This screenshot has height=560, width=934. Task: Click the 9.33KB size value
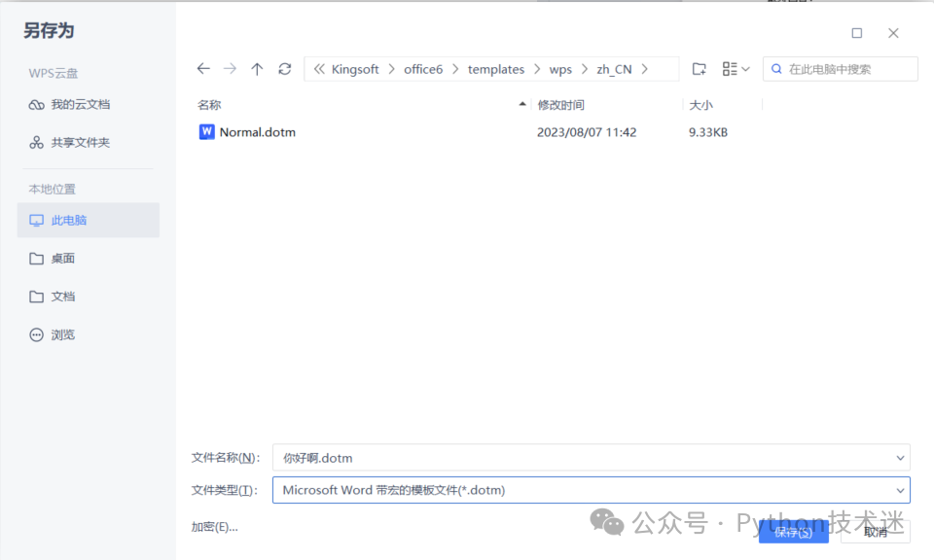coord(708,132)
